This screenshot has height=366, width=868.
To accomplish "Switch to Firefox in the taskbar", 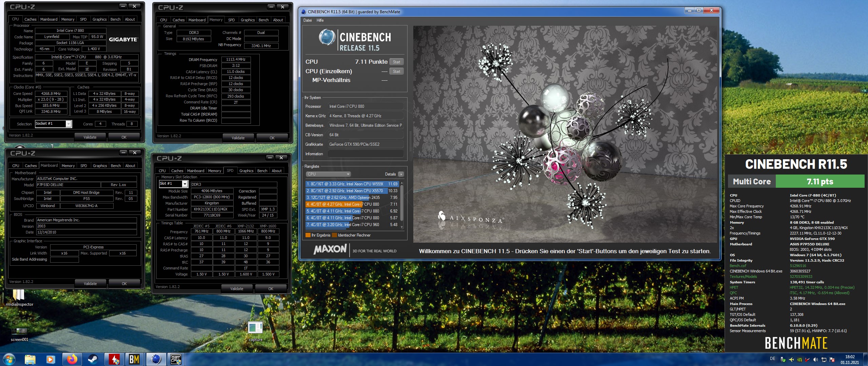I will coord(72,359).
